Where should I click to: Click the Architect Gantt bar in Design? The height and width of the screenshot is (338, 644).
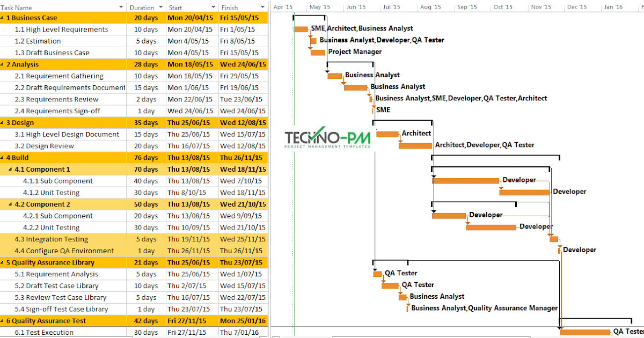click(386, 134)
